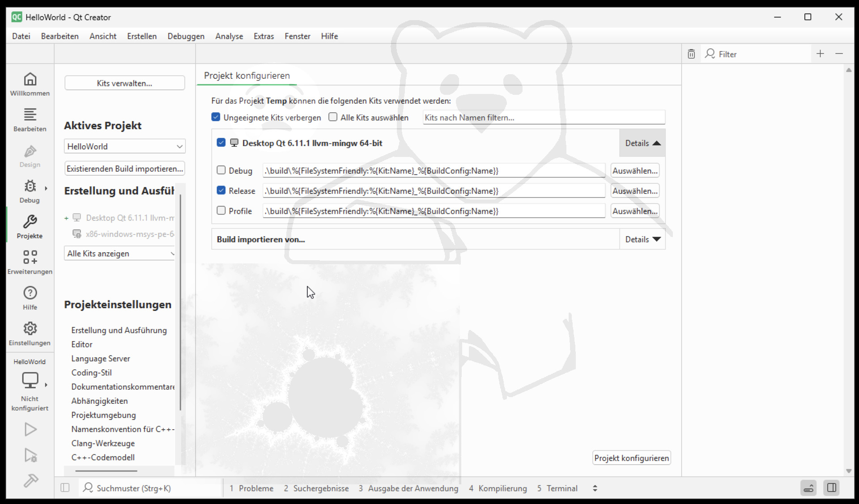This screenshot has width=859, height=504.
Task: Open the Hilfe menu in menu bar
Action: [x=329, y=36]
